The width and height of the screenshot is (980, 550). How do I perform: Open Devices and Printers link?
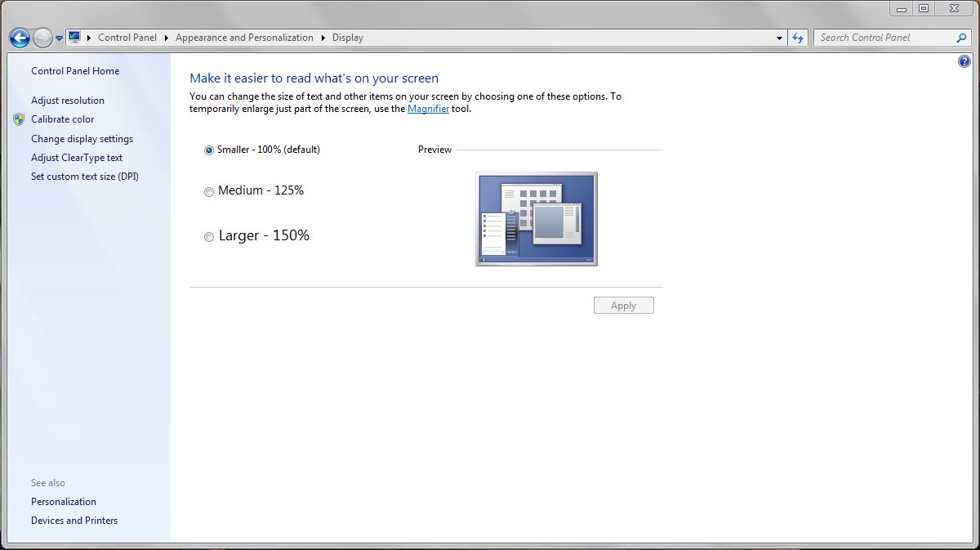pos(74,521)
